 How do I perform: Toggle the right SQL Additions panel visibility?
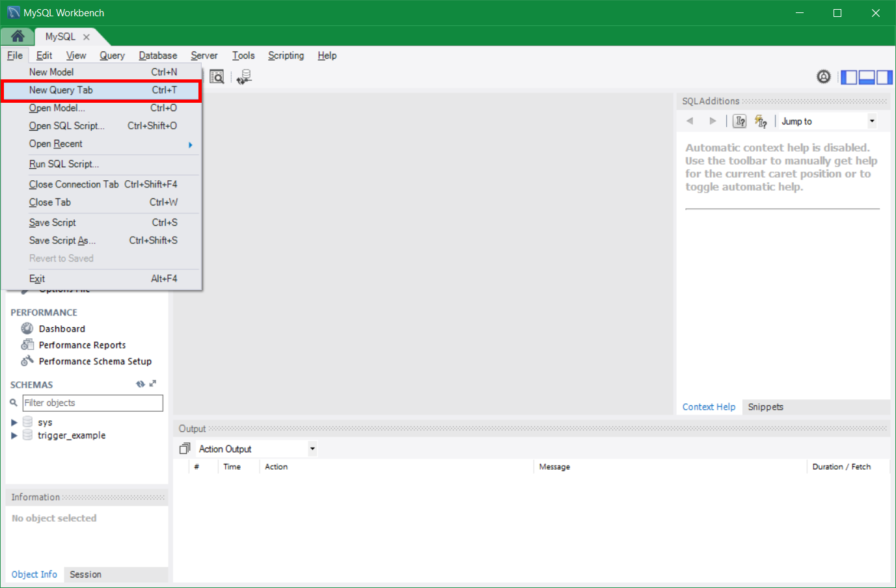(x=884, y=77)
